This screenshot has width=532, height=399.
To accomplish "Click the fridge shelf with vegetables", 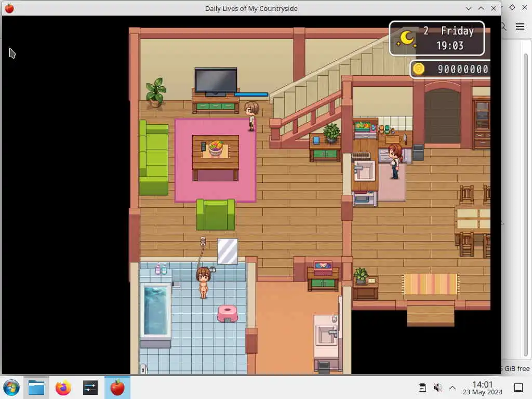I will (365, 128).
